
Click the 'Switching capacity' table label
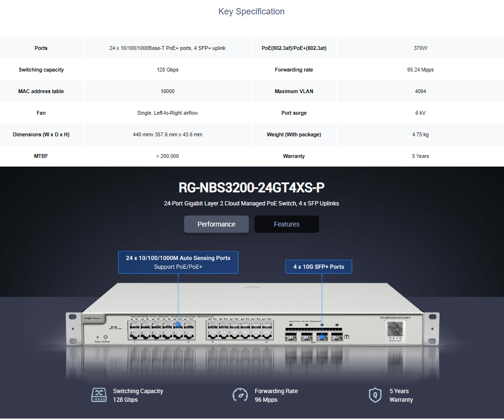click(x=41, y=70)
